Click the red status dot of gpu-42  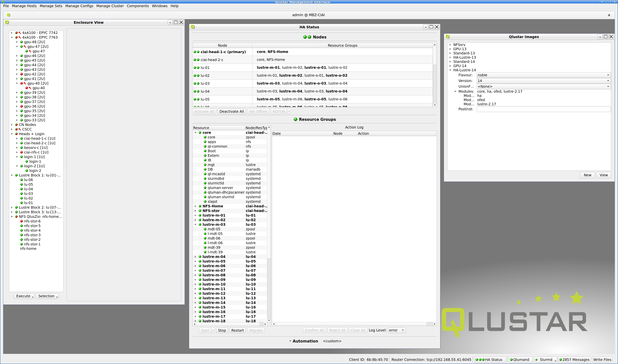click(21, 74)
